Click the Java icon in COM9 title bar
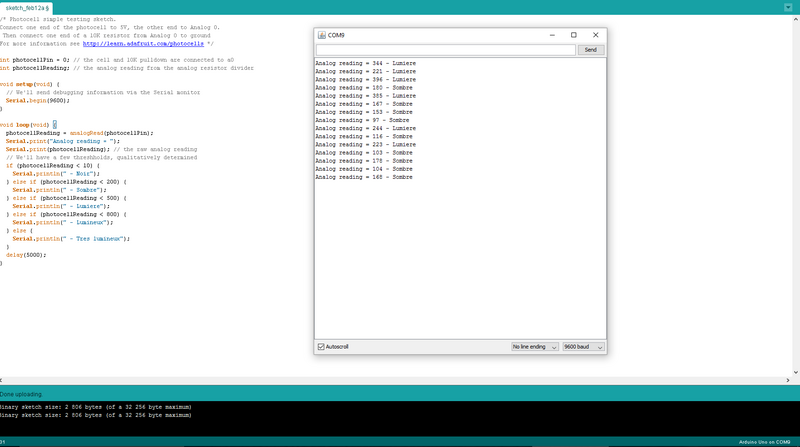 (x=322, y=35)
